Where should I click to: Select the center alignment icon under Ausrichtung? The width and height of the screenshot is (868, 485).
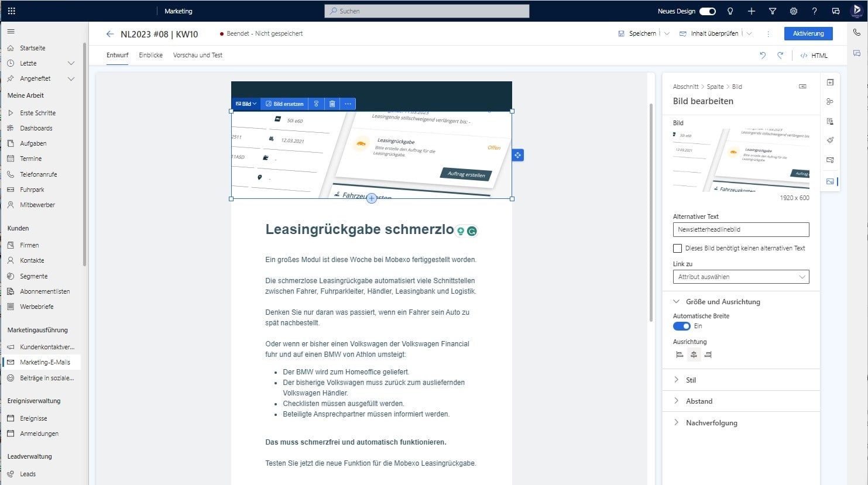694,354
